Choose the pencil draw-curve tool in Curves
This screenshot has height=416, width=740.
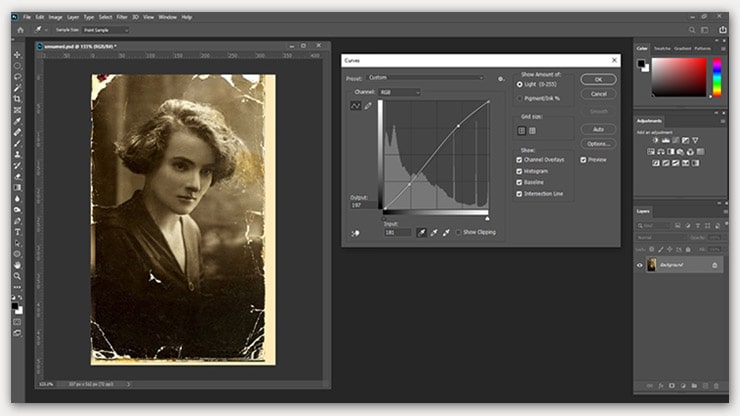[x=368, y=105]
